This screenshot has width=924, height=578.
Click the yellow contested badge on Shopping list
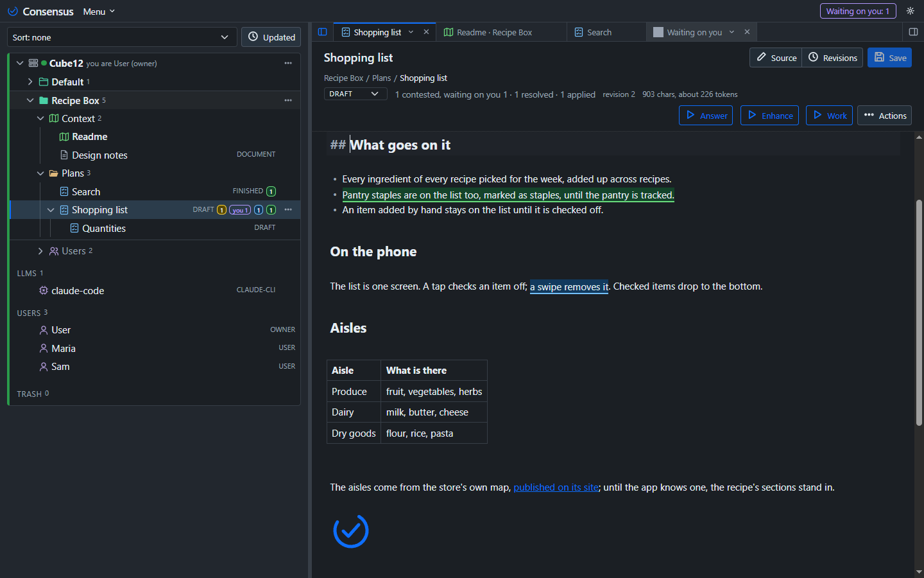coord(221,210)
